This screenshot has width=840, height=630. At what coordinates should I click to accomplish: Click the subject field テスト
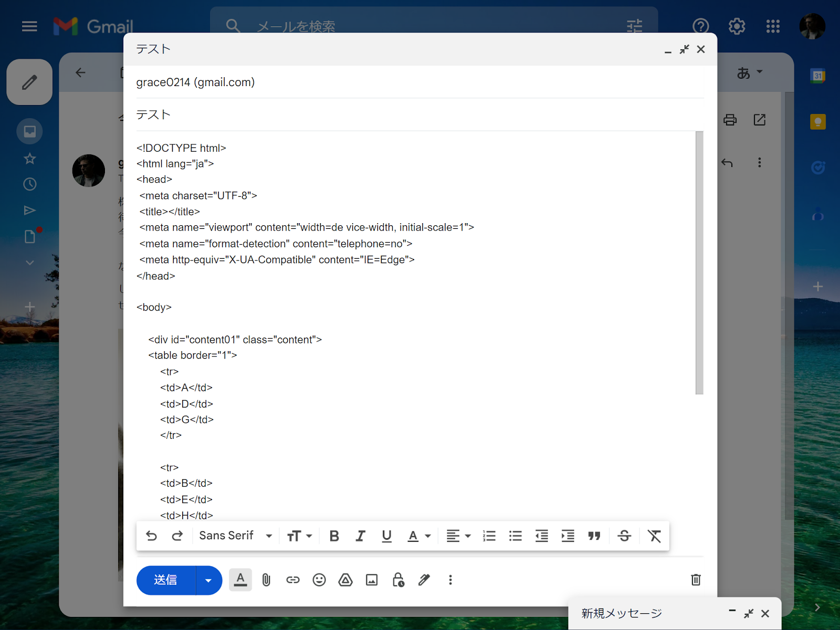(420, 114)
